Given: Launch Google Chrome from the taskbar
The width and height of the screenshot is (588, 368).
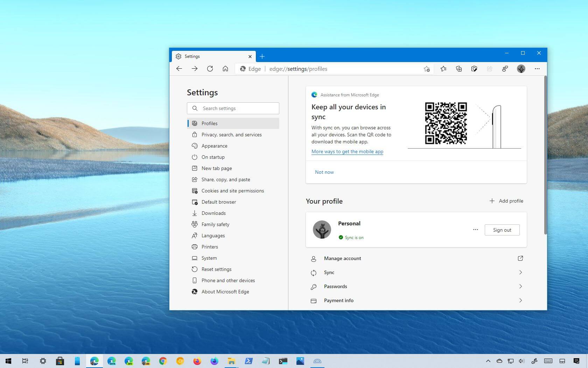Looking at the screenshot, I should point(163,361).
